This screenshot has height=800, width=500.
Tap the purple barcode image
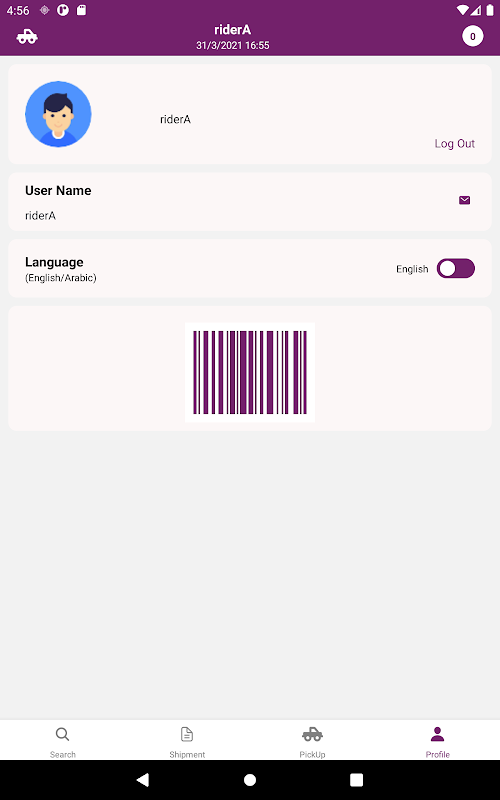coord(250,372)
